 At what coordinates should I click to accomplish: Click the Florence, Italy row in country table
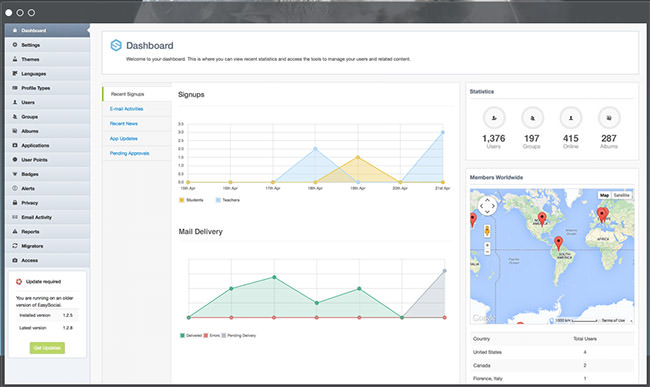552,378
